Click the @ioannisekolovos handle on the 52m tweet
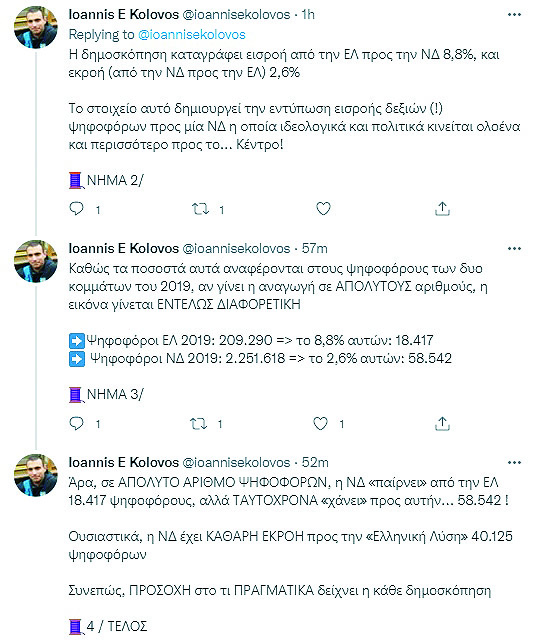This screenshot has height=643, width=537. [236, 463]
